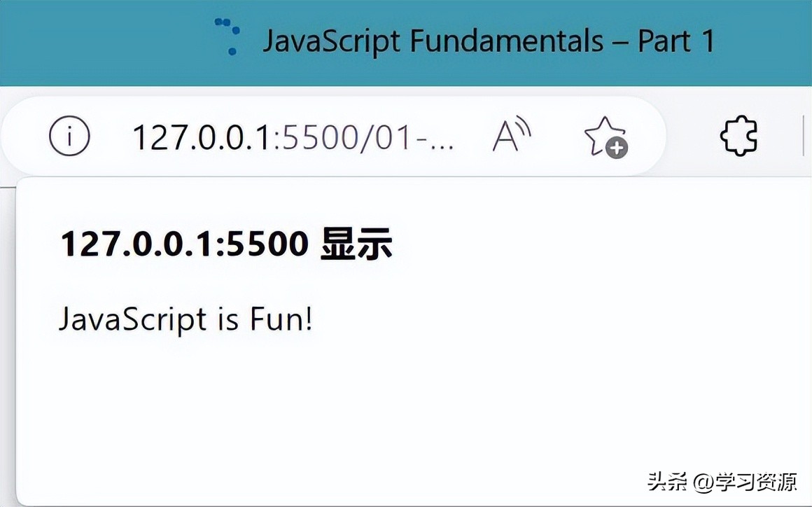
Task: Start Read aloud from the address bar
Action: tap(512, 137)
